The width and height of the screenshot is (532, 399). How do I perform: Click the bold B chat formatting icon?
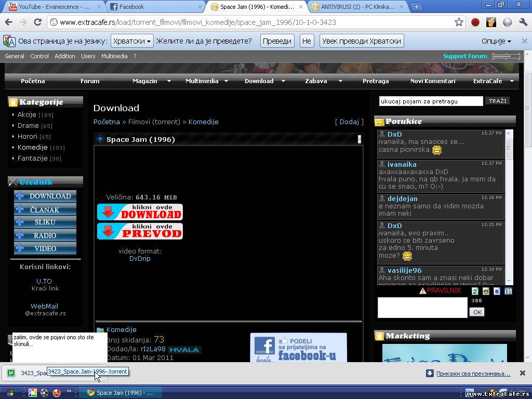[x=497, y=291]
